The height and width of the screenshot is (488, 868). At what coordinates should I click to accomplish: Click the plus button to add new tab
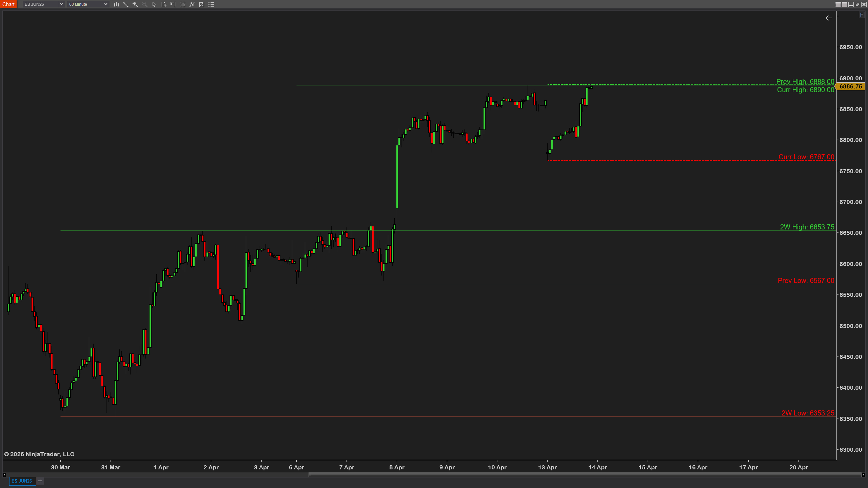tap(40, 481)
